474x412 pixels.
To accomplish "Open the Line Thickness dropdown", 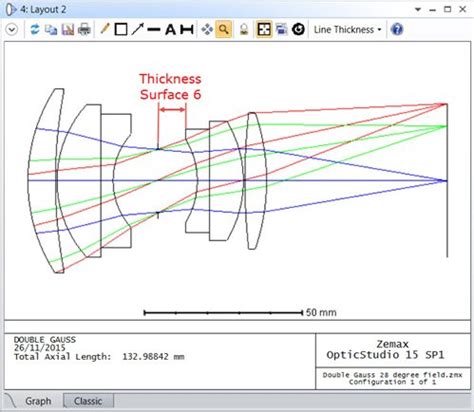I will click(x=347, y=30).
